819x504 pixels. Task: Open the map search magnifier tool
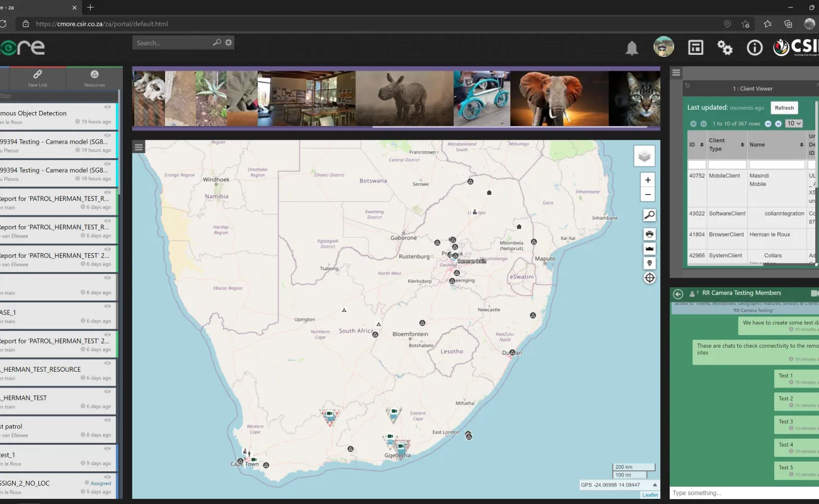[650, 215]
